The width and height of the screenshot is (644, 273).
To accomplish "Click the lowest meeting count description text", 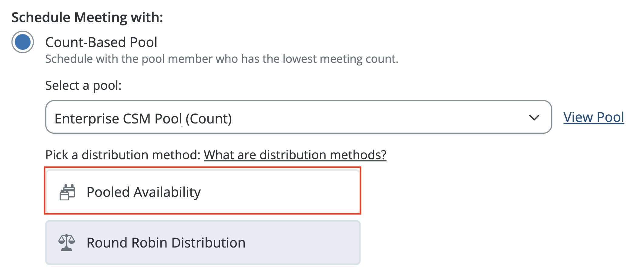I will pos(221,59).
